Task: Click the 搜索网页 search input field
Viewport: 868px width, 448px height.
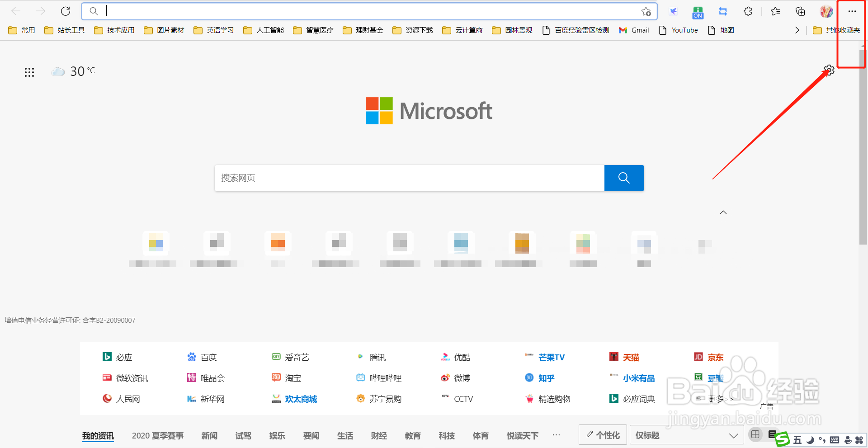Action: coord(409,178)
